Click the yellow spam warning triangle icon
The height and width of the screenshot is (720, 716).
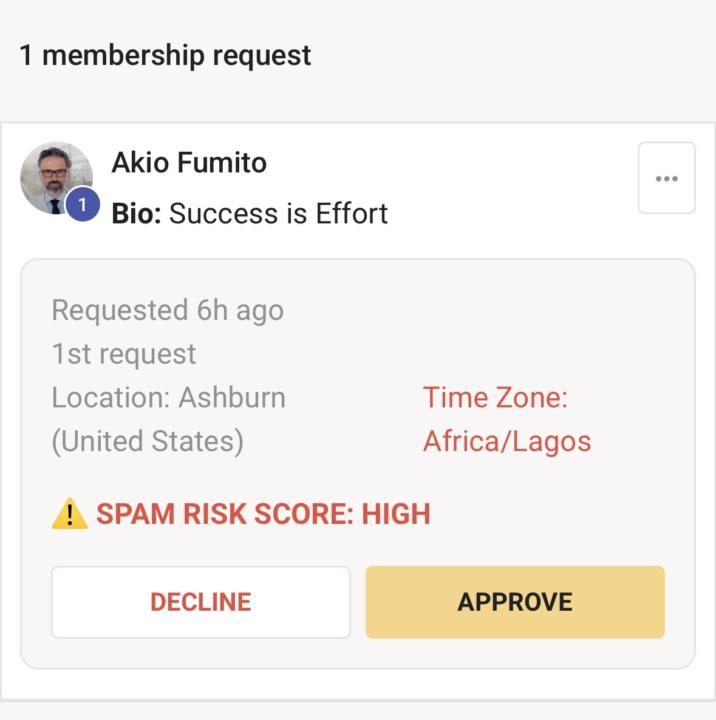[70, 514]
